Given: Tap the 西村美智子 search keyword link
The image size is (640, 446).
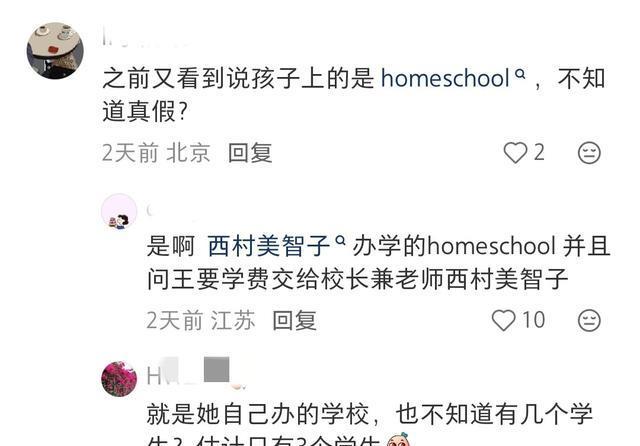Looking at the screenshot, I should [269, 246].
